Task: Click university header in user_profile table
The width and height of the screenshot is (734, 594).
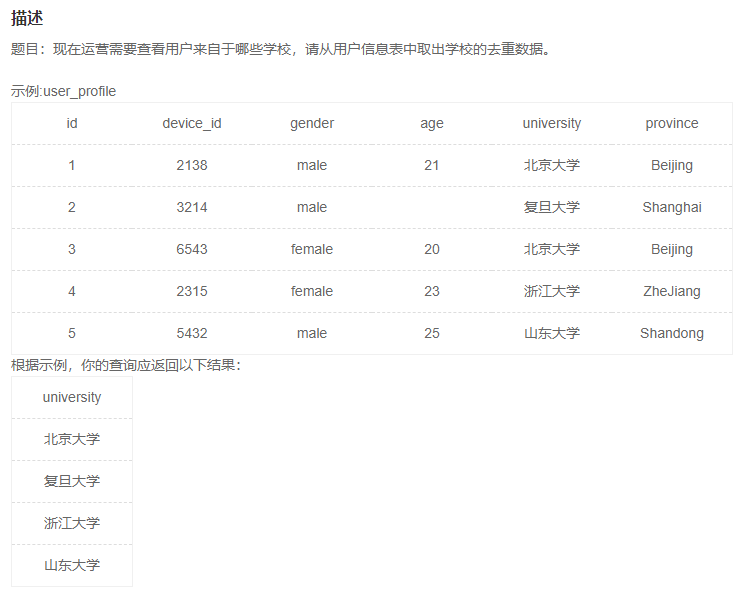Action: click(552, 123)
